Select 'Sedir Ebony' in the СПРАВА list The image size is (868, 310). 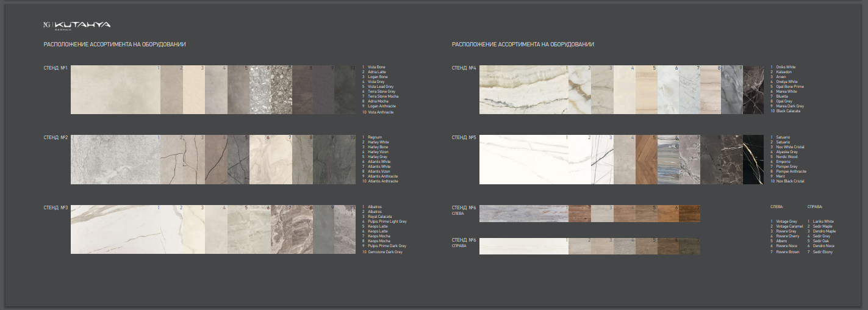tap(823, 252)
